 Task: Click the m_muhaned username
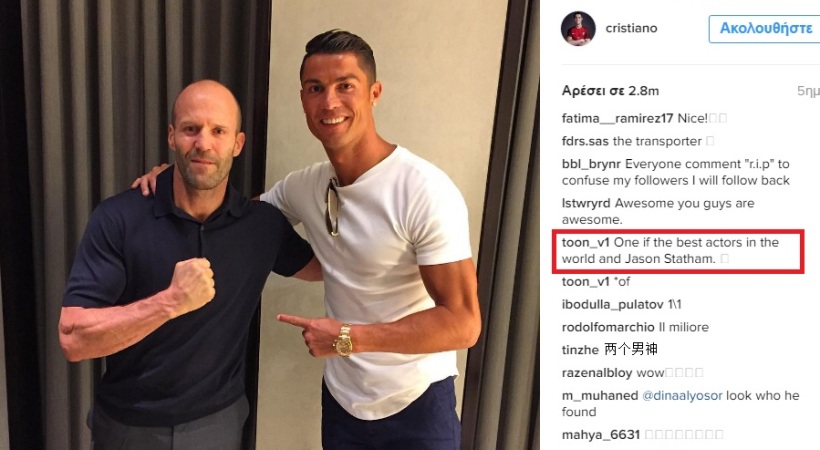(600, 396)
